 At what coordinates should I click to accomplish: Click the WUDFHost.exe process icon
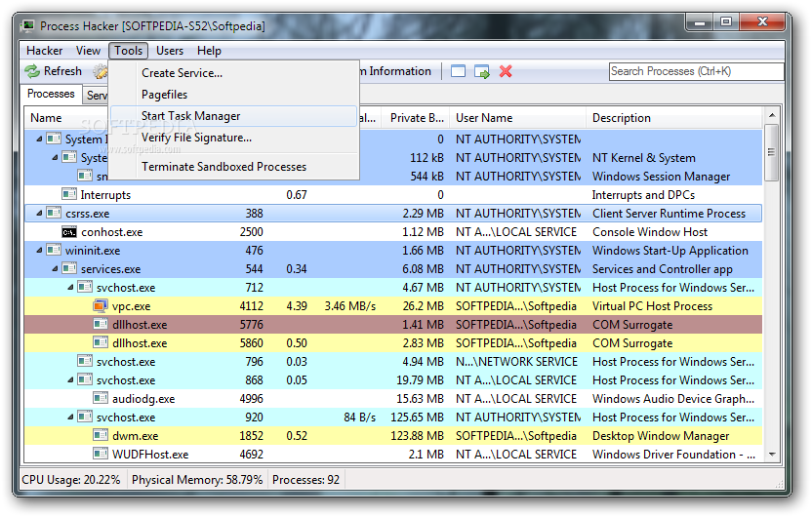coord(101,454)
